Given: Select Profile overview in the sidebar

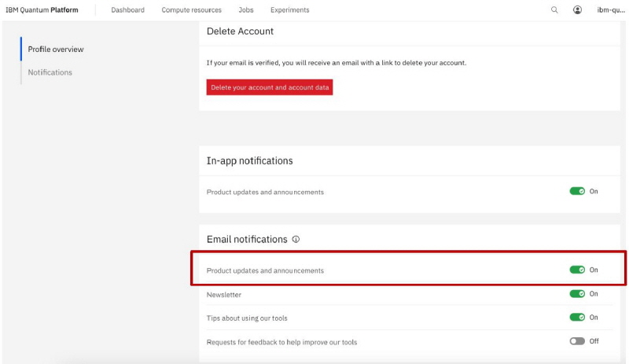Looking at the screenshot, I should (x=56, y=50).
